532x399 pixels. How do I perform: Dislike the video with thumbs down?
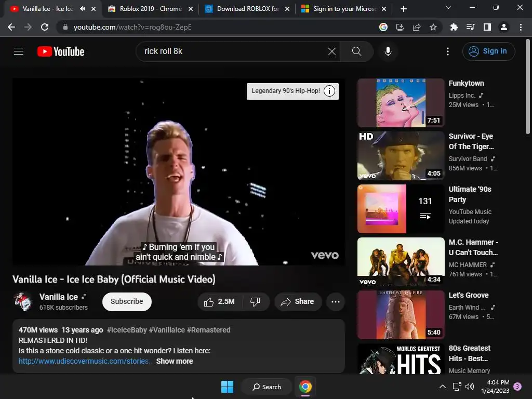[x=256, y=302]
